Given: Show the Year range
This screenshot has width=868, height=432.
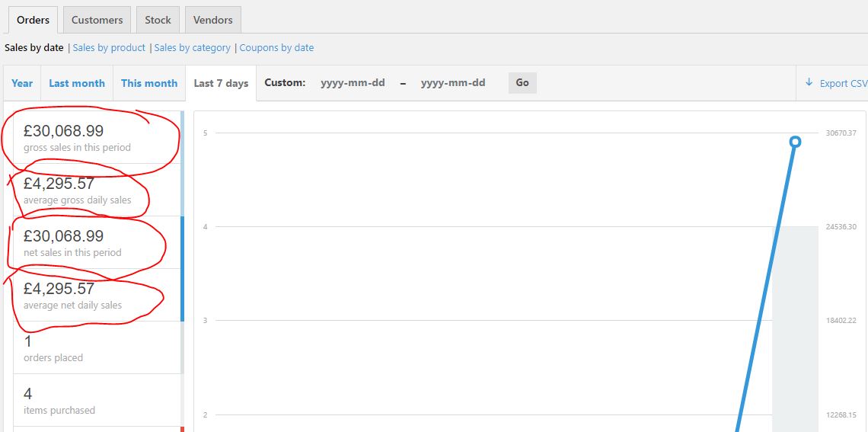Looking at the screenshot, I should [x=22, y=83].
